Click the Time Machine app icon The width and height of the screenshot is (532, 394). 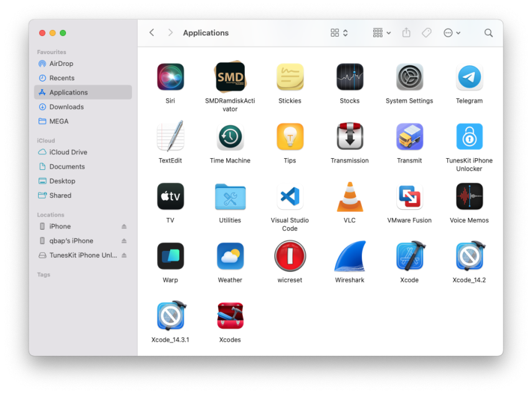click(230, 137)
